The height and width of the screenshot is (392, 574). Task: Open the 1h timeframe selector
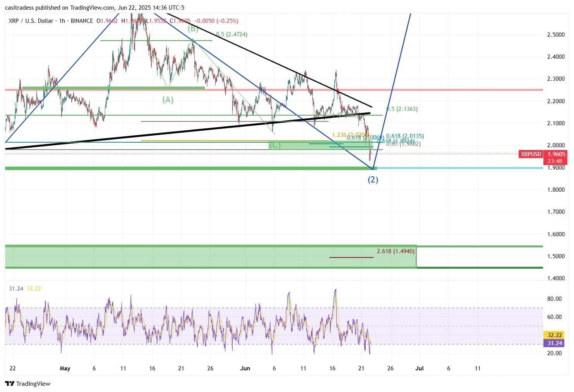pyautogui.click(x=62, y=21)
